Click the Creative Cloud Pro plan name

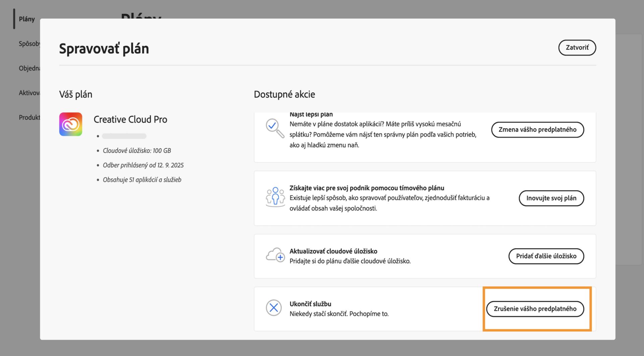click(x=130, y=119)
